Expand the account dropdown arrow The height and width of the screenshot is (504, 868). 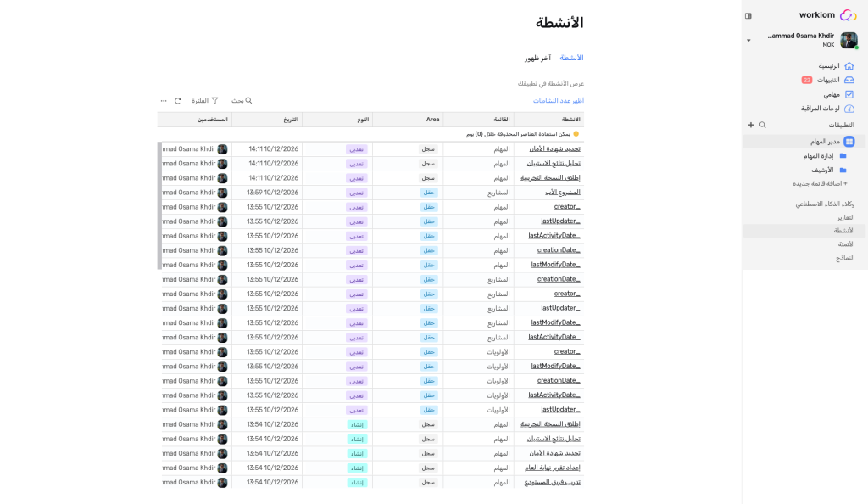coord(748,41)
